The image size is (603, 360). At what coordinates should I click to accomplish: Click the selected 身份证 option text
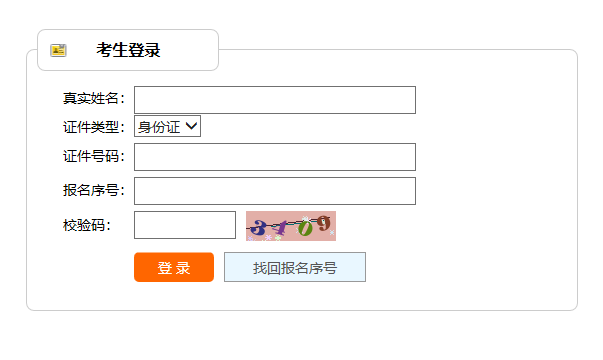pos(159,127)
